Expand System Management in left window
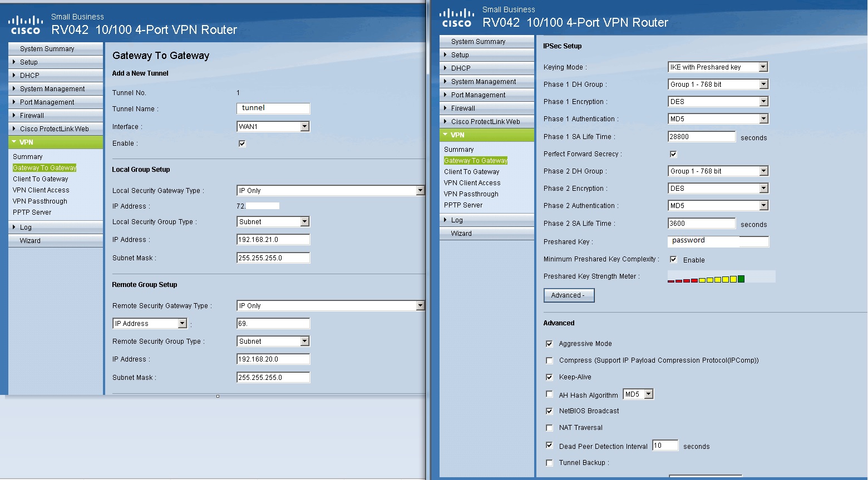The height and width of the screenshot is (480, 868). click(x=56, y=88)
